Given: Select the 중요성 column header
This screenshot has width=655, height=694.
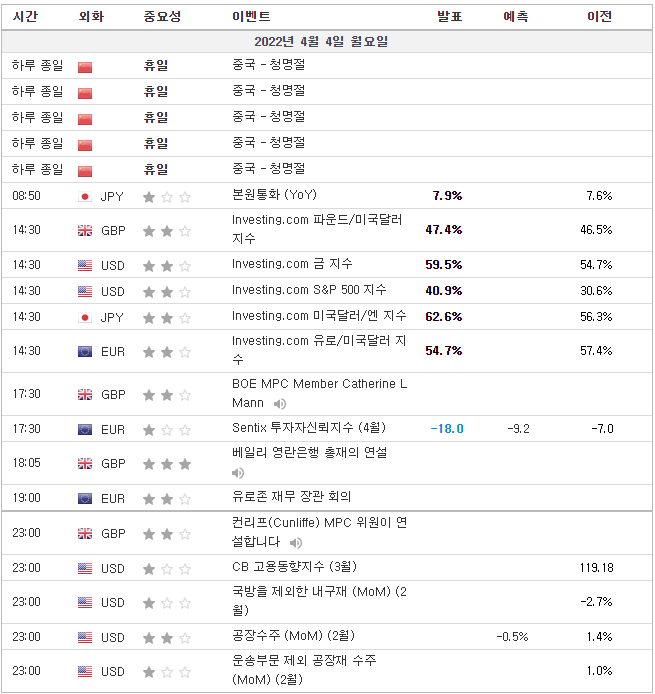Looking at the screenshot, I should click(x=162, y=17).
